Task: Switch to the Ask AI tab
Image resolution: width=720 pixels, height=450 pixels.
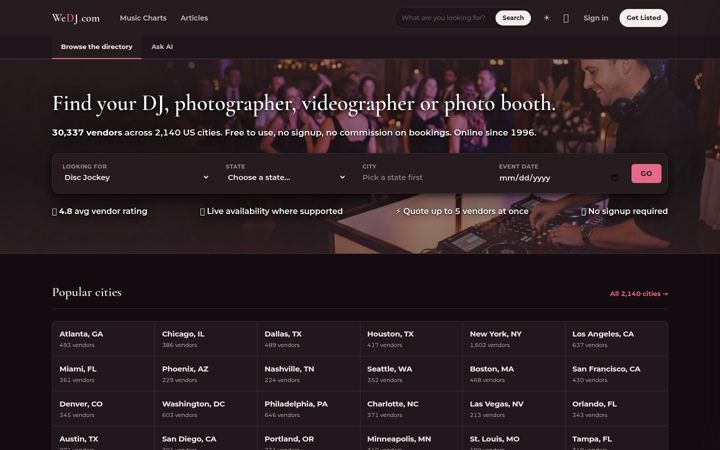Action: [162, 47]
